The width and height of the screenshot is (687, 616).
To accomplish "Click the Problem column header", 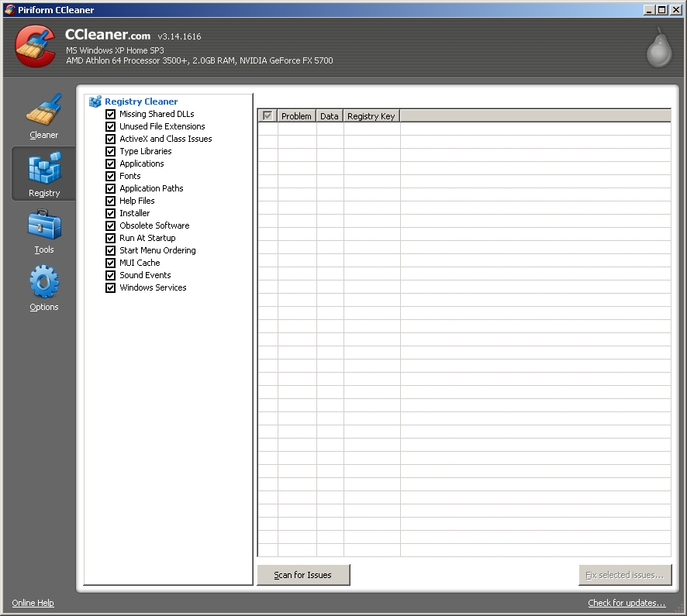I will pyautogui.click(x=296, y=115).
